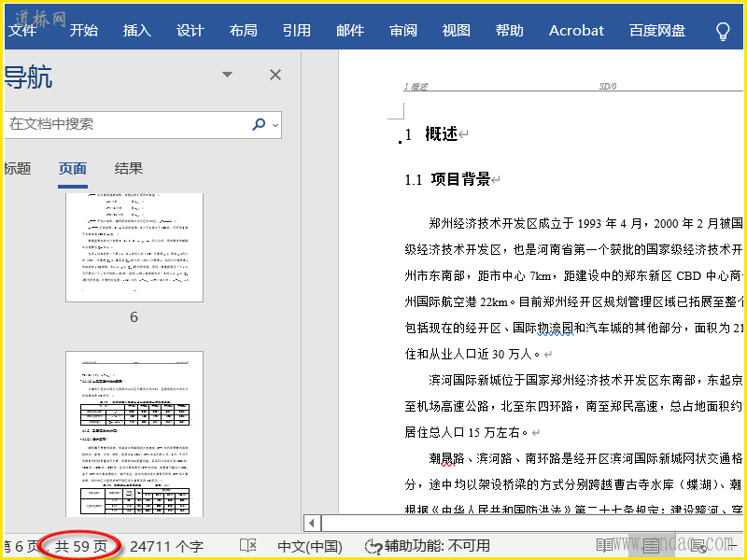The image size is (747, 560).
Task: Click the accessibility checker icon in status bar
Action: pyautogui.click(x=373, y=546)
